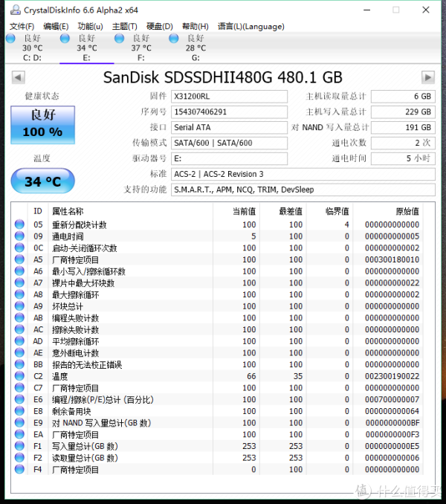
Task: Click status orb of row F1 写入量总计
Action: [x=19, y=446]
